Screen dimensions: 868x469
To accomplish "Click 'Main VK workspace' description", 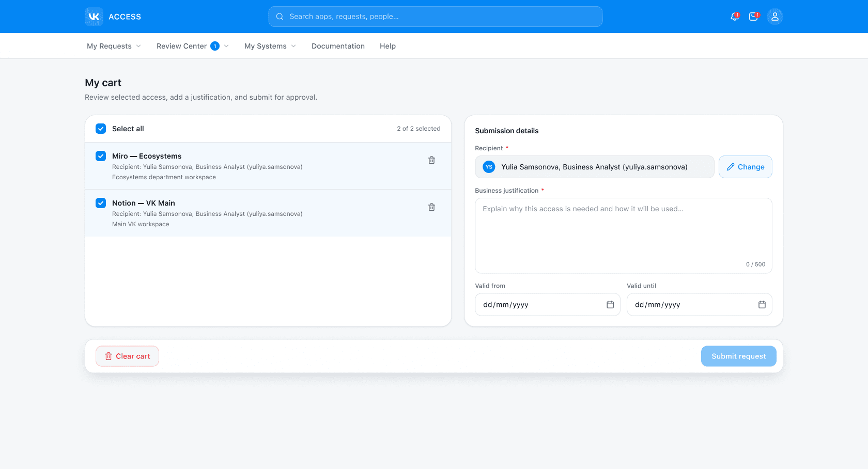I will click(x=141, y=224).
